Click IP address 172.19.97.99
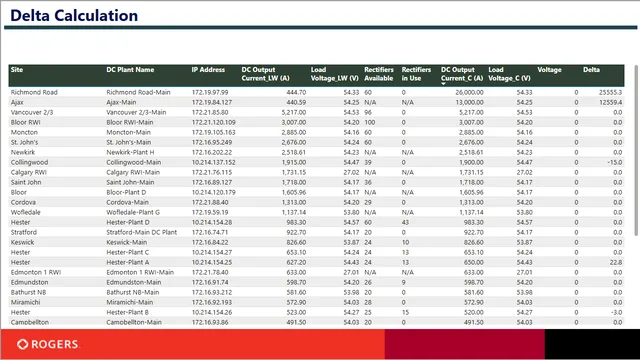Screen dimensions: 640x360 pos(210,92)
